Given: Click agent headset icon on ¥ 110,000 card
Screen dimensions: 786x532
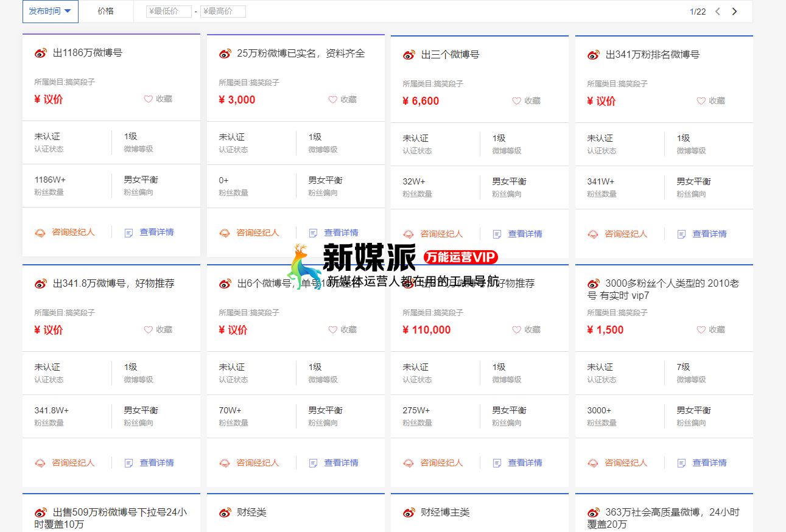Looking at the screenshot, I should [409, 463].
